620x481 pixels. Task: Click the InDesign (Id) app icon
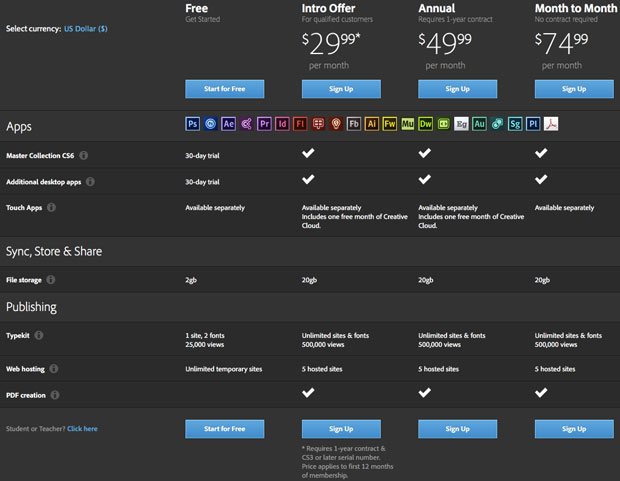click(x=282, y=125)
